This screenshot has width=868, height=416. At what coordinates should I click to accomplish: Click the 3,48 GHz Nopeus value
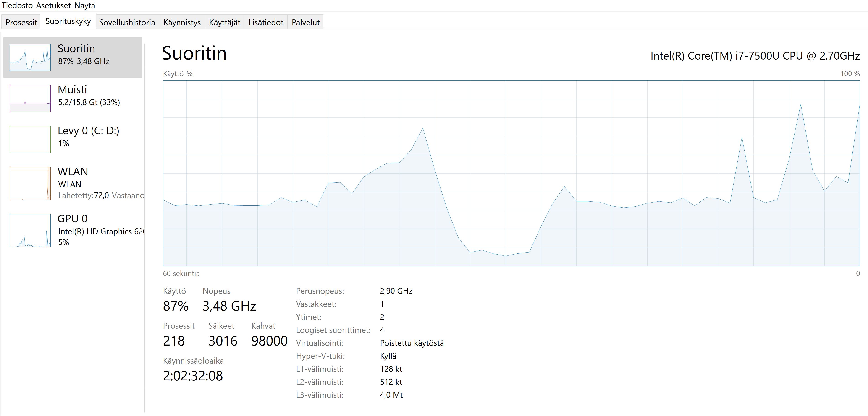pyautogui.click(x=229, y=306)
